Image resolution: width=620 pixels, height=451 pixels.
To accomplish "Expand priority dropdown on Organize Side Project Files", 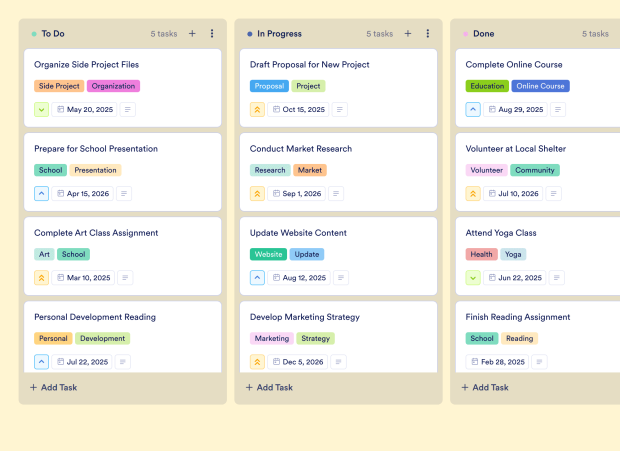I will 42,110.
